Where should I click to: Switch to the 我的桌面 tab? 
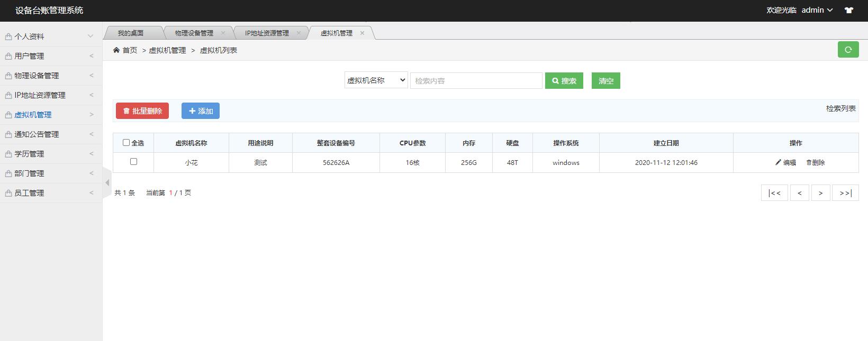click(x=131, y=33)
